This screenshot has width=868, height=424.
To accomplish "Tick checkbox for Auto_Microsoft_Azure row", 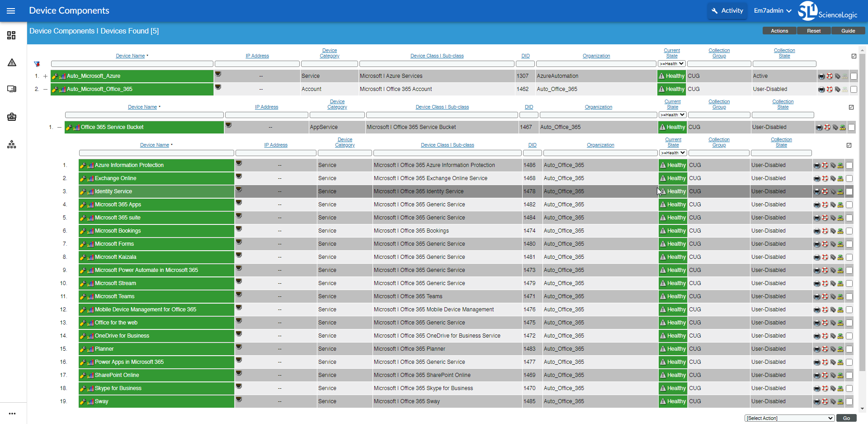I will 854,76.
